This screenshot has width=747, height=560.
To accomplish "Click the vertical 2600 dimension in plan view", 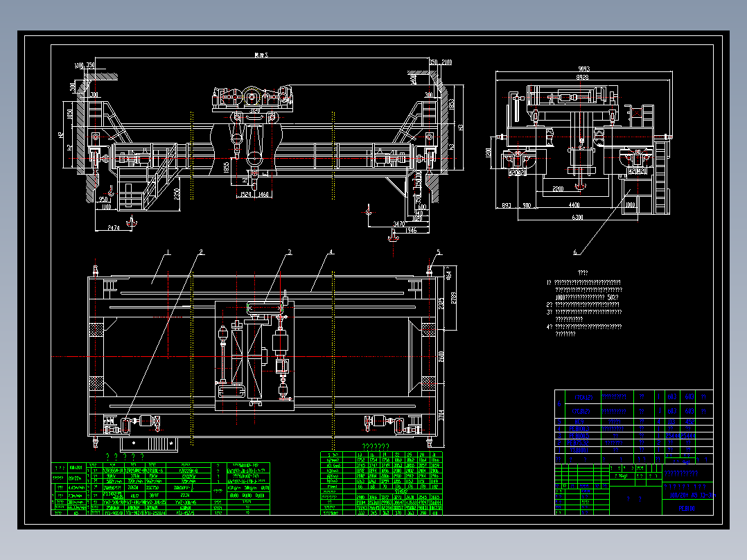I will click(441, 356).
